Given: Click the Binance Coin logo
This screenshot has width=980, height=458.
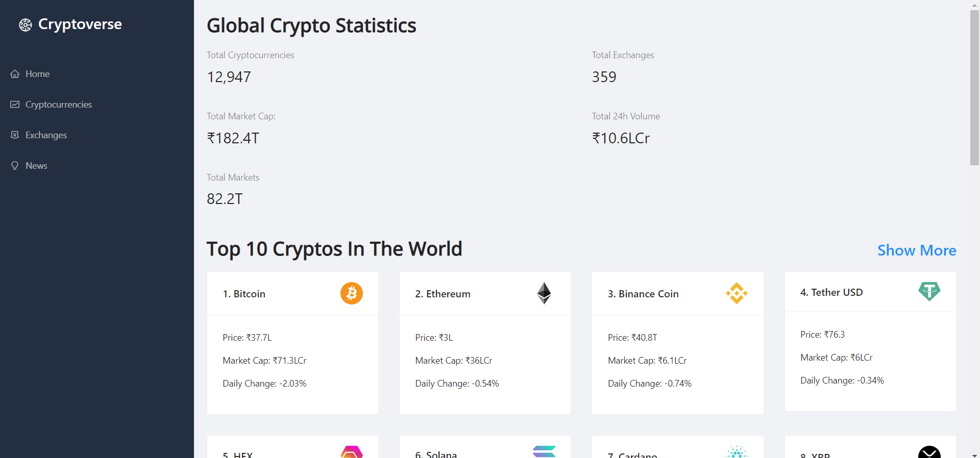Looking at the screenshot, I should click(737, 293).
